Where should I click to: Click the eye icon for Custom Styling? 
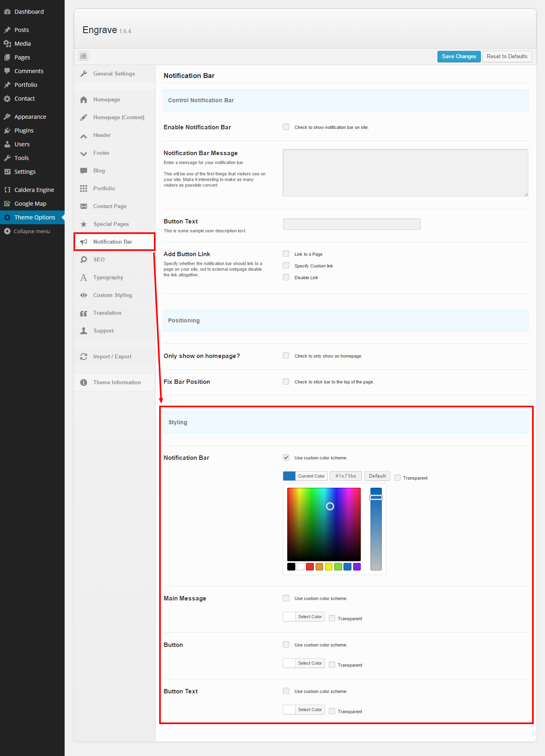pyautogui.click(x=84, y=295)
